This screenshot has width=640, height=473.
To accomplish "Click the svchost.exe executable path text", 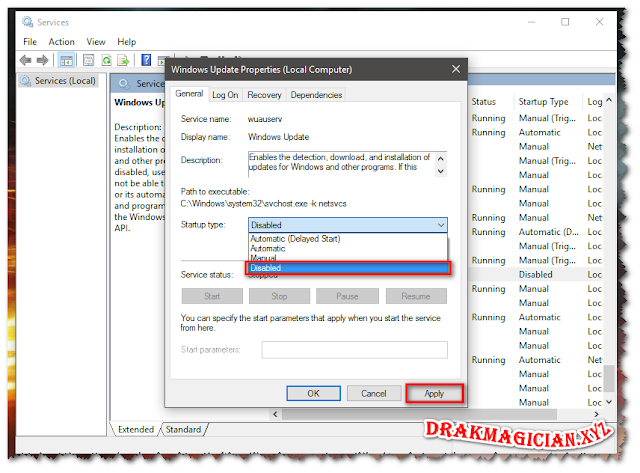I will tap(263, 204).
